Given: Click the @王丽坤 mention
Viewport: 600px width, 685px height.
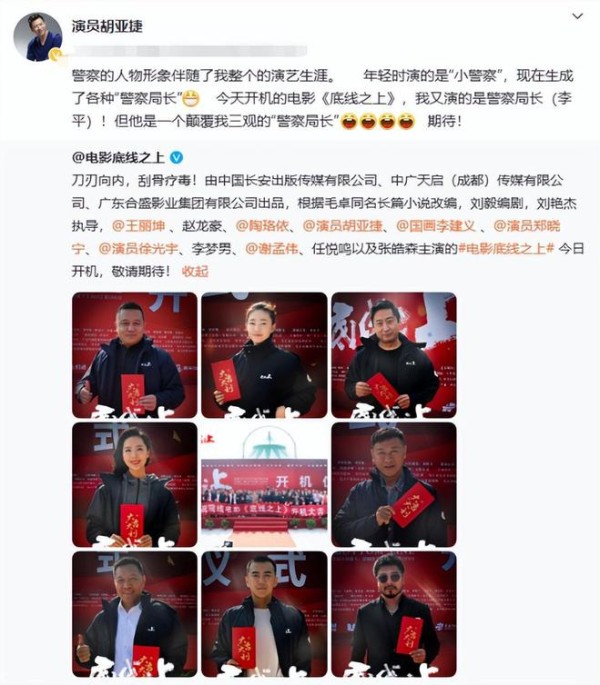Looking at the screenshot, I should tap(139, 226).
